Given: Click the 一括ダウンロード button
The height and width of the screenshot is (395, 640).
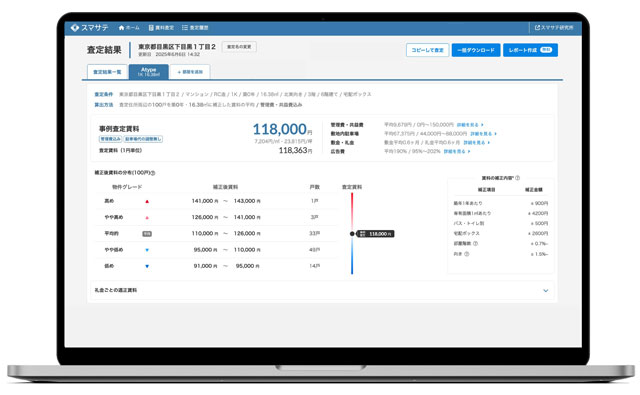Looking at the screenshot, I should tap(476, 50).
